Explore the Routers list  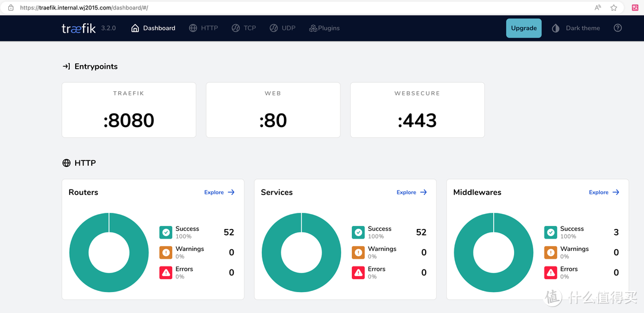219,192
